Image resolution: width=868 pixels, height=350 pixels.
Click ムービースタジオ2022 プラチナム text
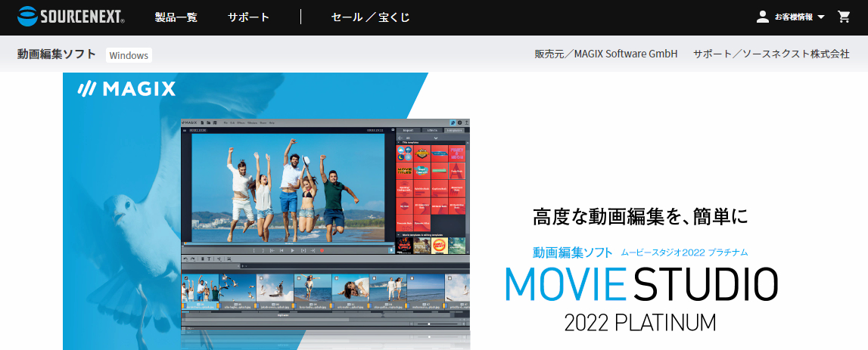[x=684, y=252]
